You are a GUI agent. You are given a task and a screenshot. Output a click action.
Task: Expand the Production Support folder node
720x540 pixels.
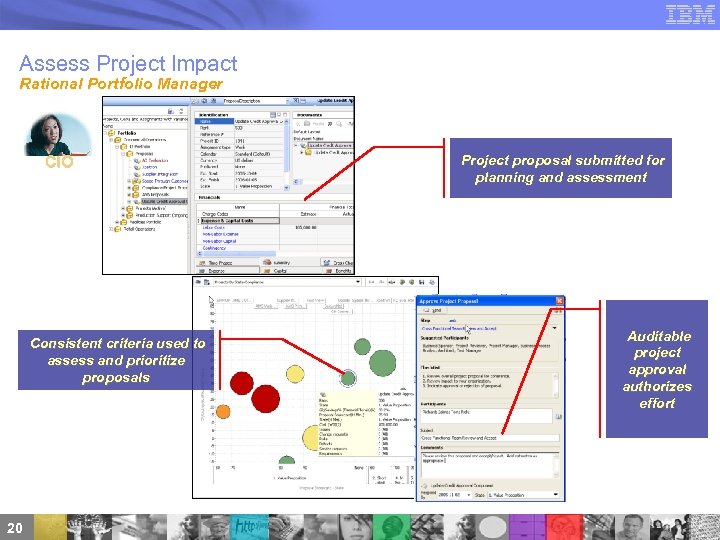point(123,215)
